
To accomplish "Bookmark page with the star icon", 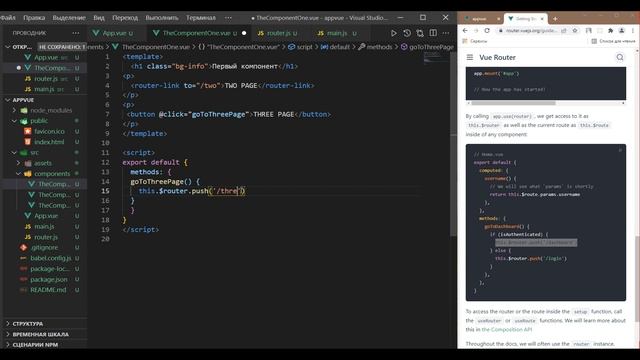I will point(575,31).
